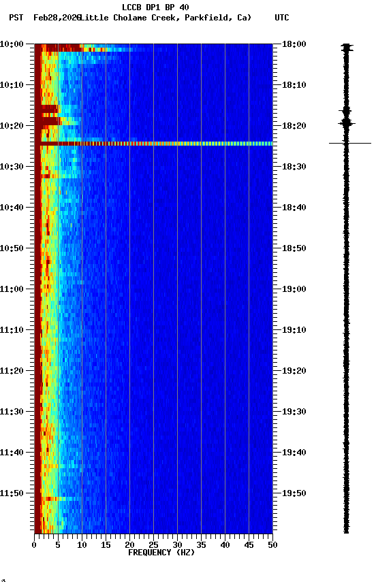Click the '11:30' PST time label
This screenshot has height=588, width=376.
(x=12, y=412)
